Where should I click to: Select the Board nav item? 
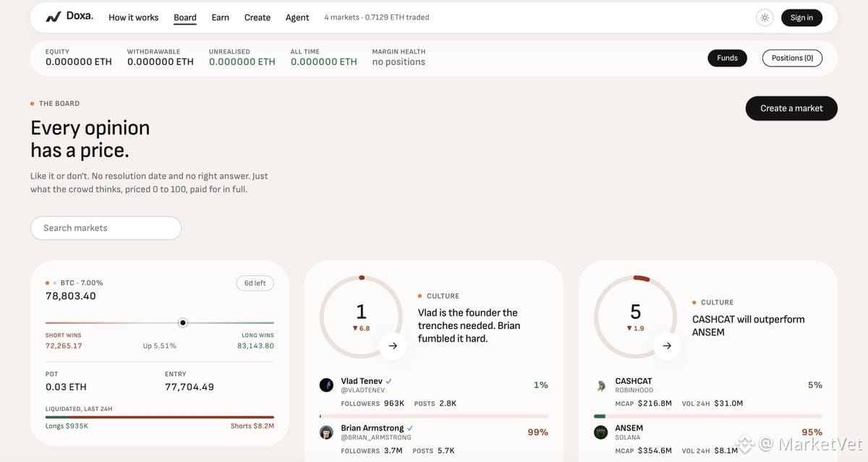point(185,17)
